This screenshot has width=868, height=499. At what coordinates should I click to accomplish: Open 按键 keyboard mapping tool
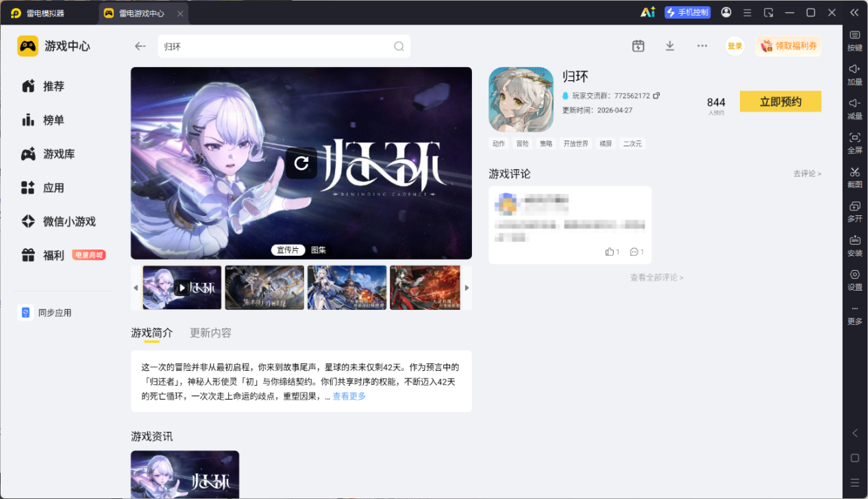[855, 41]
